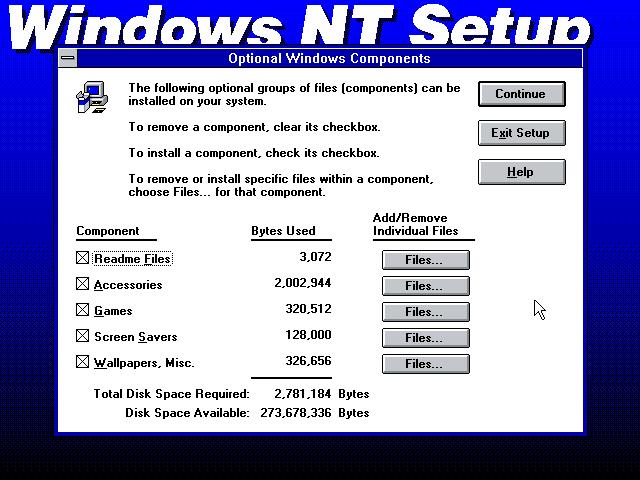This screenshot has height=480, width=640.
Task: Open Files... for Screen Savers
Action: [425, 338]
